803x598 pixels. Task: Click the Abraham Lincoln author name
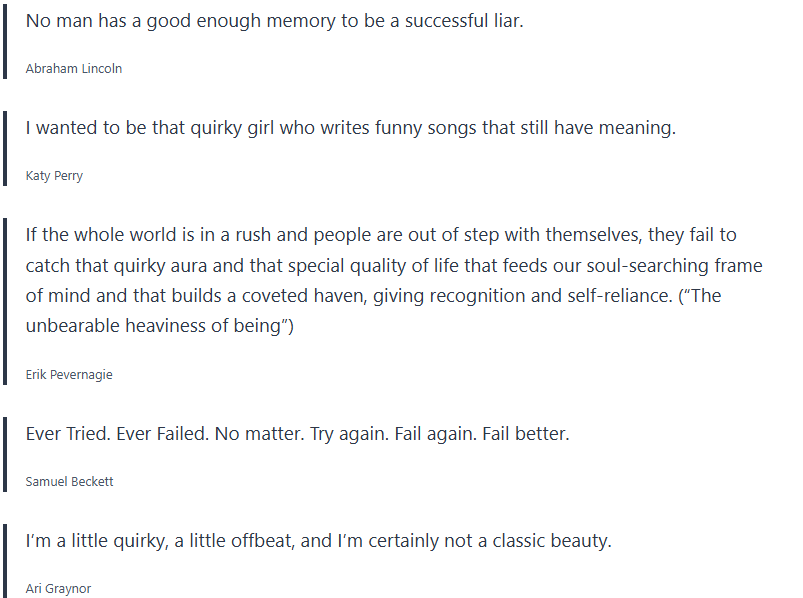[74, 69]
